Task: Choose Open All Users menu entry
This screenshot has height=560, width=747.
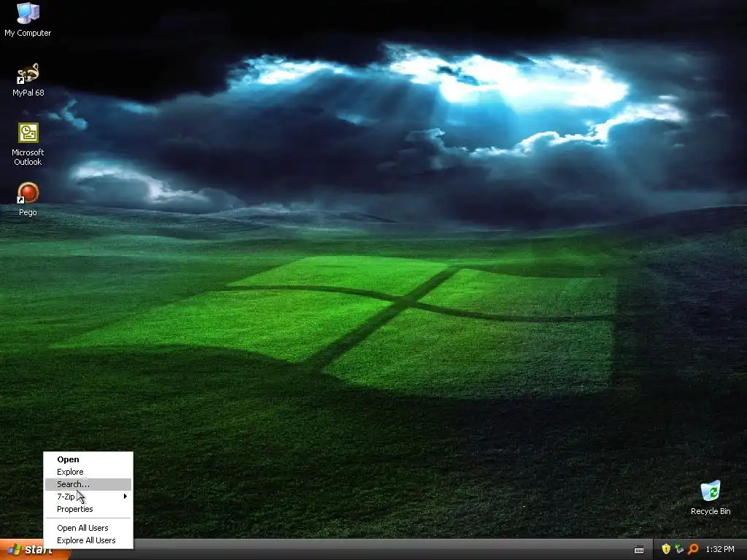Action: pyautogui.click(x=88, y=528)
